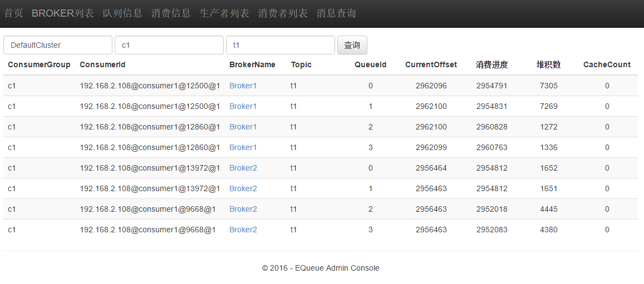Screen dimensions: 644x284
Task: Click the 查询 search button
Action: tap(352, 45)
